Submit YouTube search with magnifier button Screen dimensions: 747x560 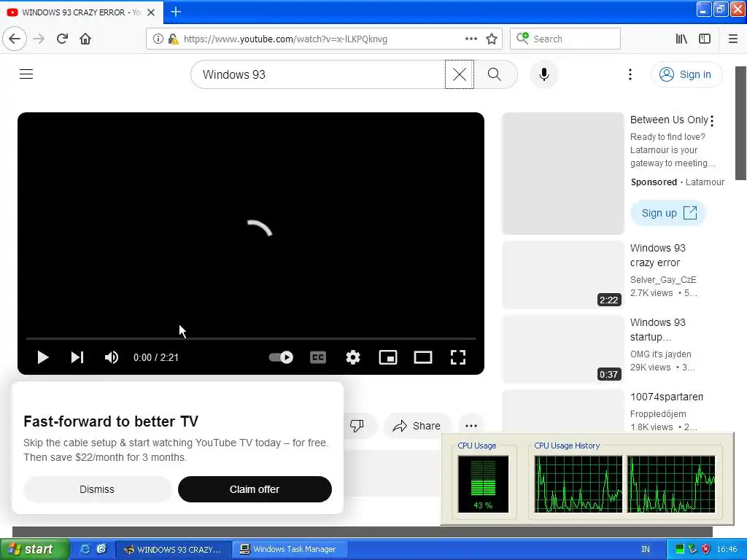[x=495, y=74]
